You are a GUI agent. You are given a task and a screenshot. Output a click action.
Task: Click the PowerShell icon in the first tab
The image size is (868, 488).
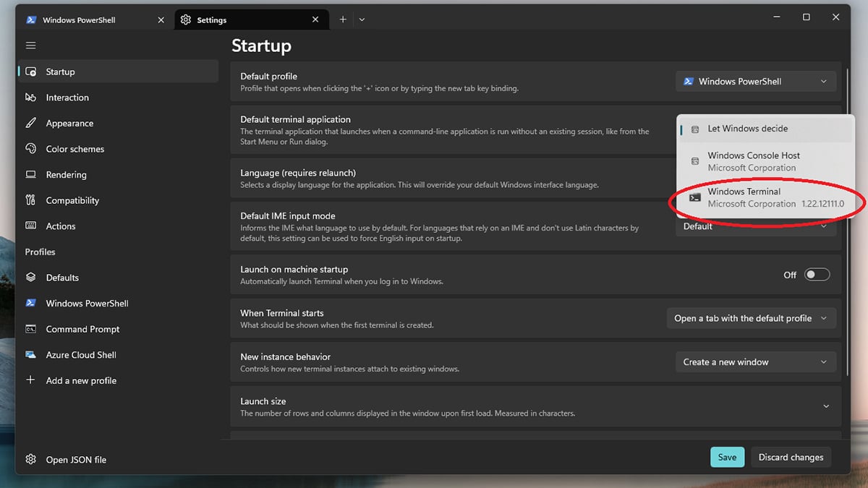click(x=31, y=20)
